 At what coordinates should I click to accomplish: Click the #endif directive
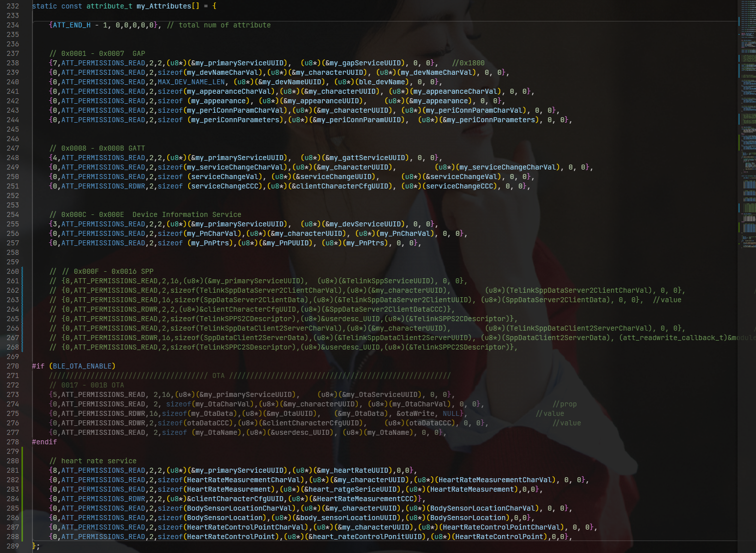[44, 442]
